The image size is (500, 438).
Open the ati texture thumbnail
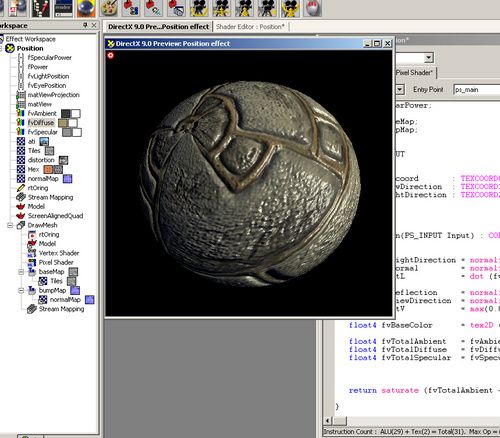pos(44,142)
